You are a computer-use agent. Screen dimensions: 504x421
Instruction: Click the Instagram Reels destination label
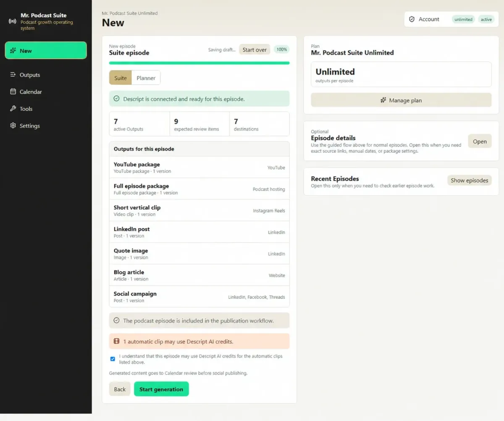(269, 211)
